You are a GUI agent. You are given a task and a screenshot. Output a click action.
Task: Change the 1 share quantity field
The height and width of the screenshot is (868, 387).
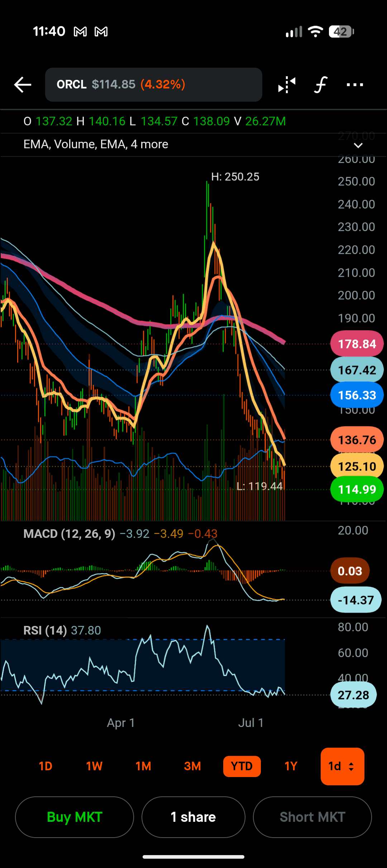pyautogui.click(x=193, y=817)
